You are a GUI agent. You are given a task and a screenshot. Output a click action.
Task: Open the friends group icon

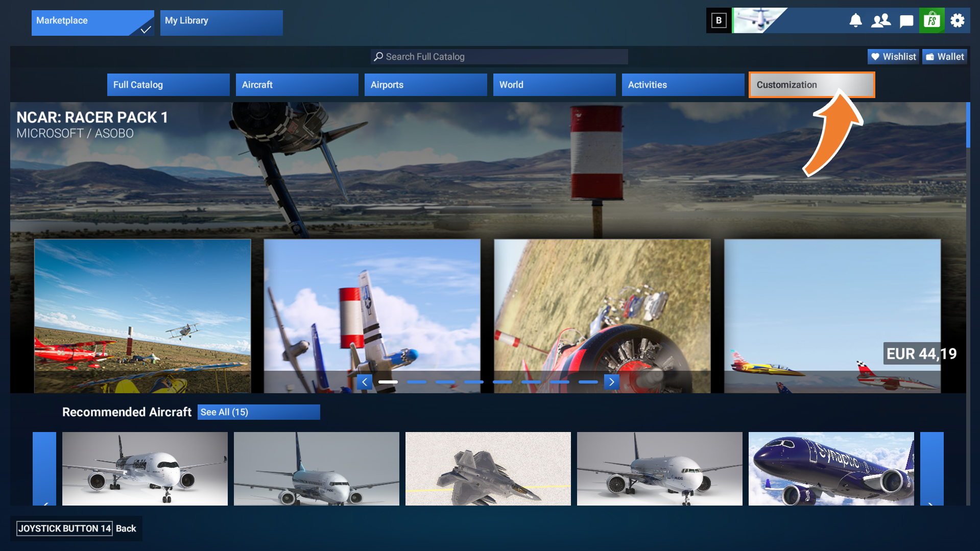pos(881,20)
